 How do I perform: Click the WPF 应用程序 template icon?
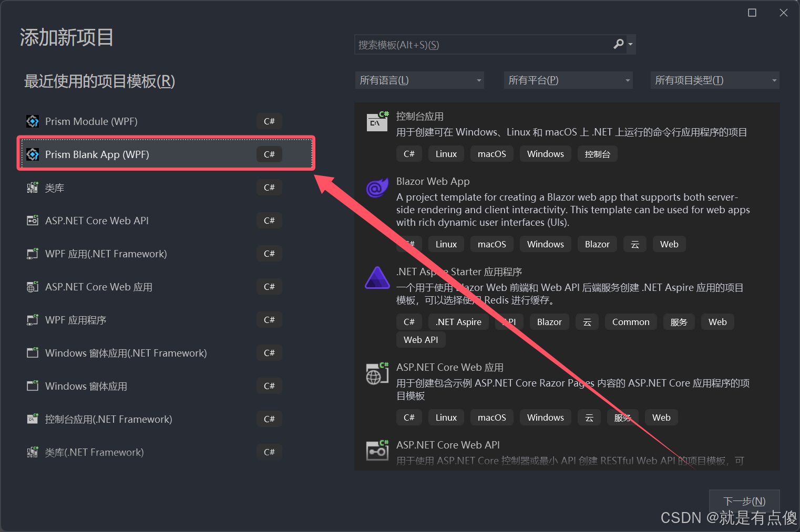[x=32, y=319]
